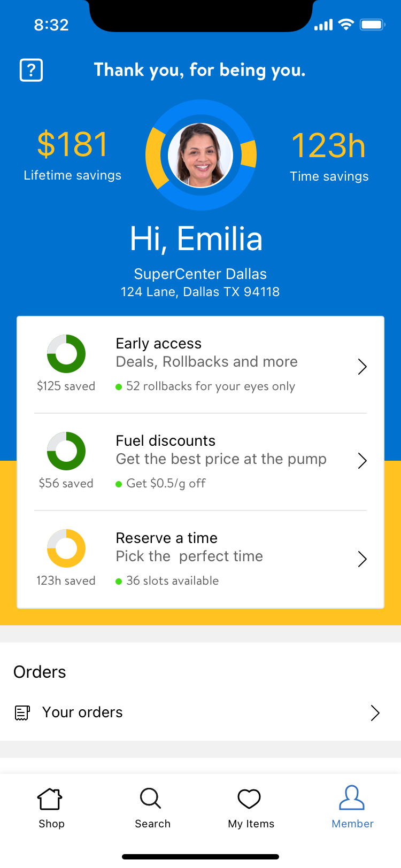Open the Shop house icon
The height and width of the screenshot is (868, 401).
(50, 799)
